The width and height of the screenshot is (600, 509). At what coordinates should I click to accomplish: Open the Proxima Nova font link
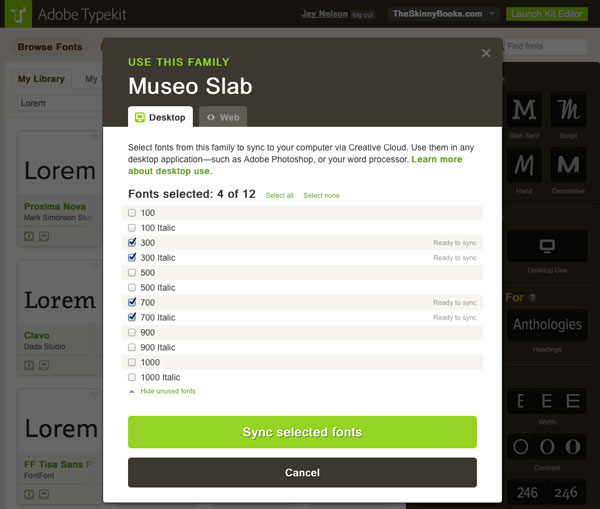tap(55, 207)
